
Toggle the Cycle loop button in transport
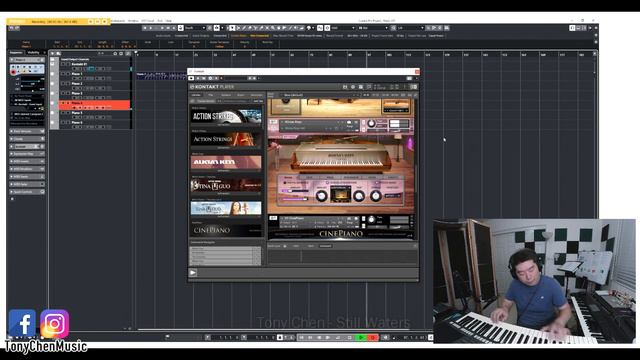click(x=338, y=338)
